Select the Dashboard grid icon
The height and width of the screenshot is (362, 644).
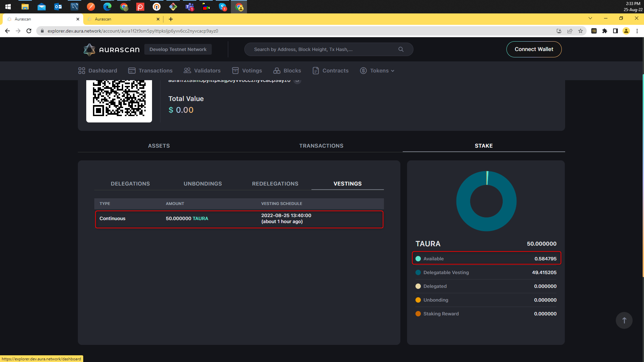click(x=81, y=70)
